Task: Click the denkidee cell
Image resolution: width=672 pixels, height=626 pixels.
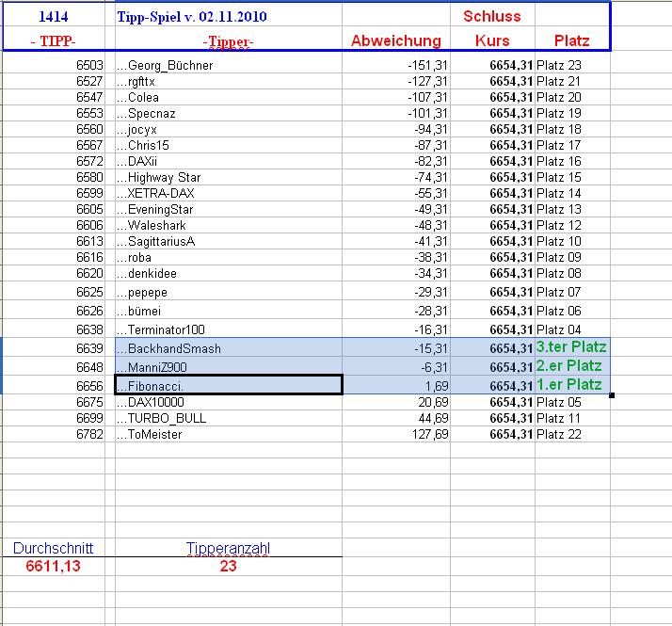Action: [x=229, y=273]
